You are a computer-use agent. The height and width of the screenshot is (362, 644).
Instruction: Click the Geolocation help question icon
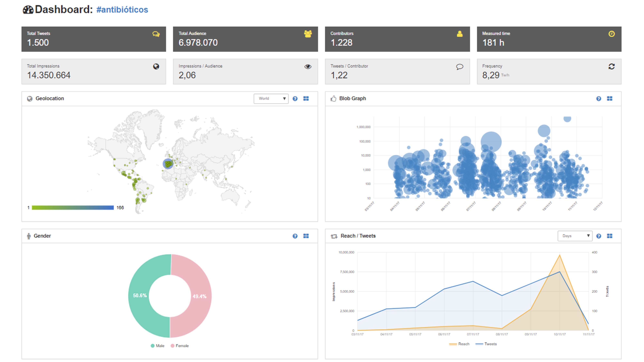point(295,99)
